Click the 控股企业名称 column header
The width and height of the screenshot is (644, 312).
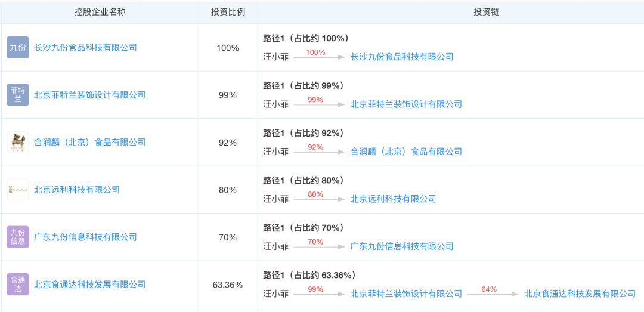(100, 12)
